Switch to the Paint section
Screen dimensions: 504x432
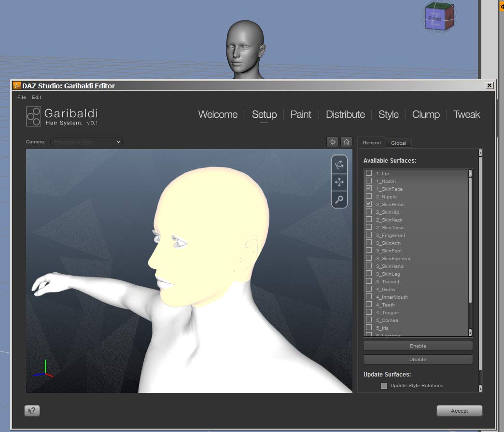pyautogui.click(x=301, y=114)
